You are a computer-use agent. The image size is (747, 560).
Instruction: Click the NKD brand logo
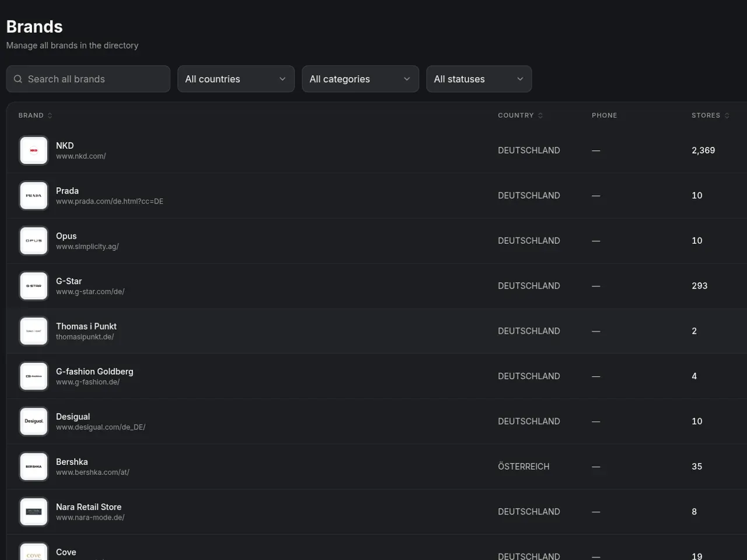pyautogui.click(x=34, y=150)
